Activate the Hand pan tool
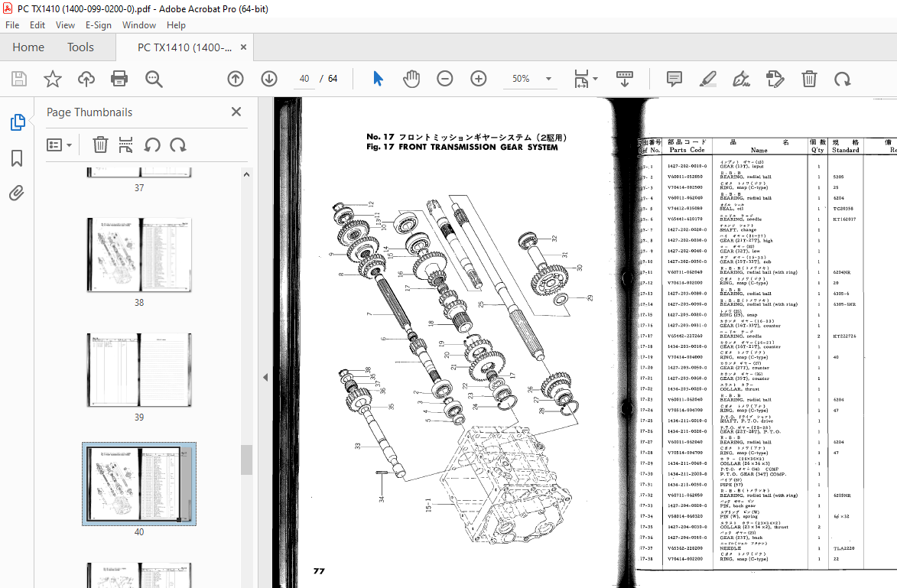This screenshot has height=588, width=897. pos(411,79)
